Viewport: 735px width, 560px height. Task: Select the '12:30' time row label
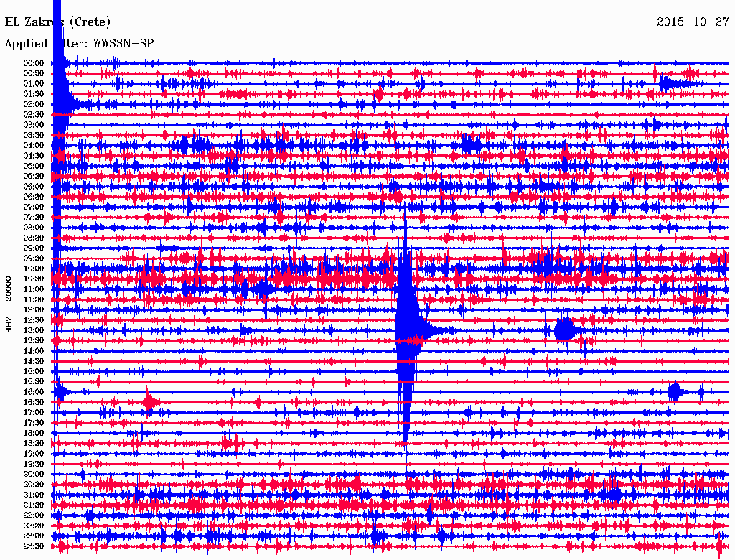point(34,320)
